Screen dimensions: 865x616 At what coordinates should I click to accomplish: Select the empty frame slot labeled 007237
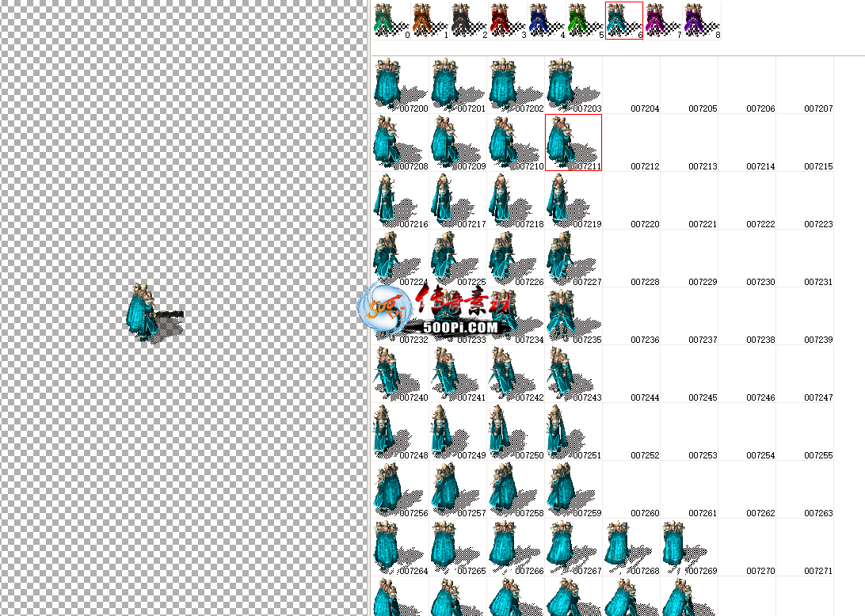[690, 317]
